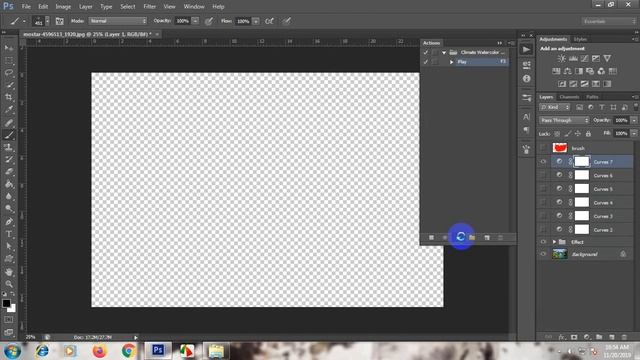The image size is (640, 360).
Task: Enable airbrush-style build-up in options bar
Action: (x=269, y=21)
